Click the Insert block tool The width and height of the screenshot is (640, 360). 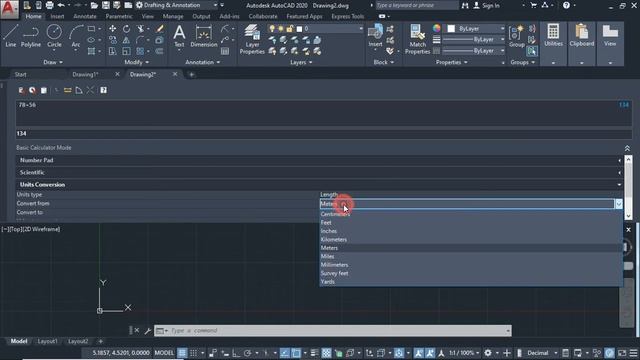(375, 36)
